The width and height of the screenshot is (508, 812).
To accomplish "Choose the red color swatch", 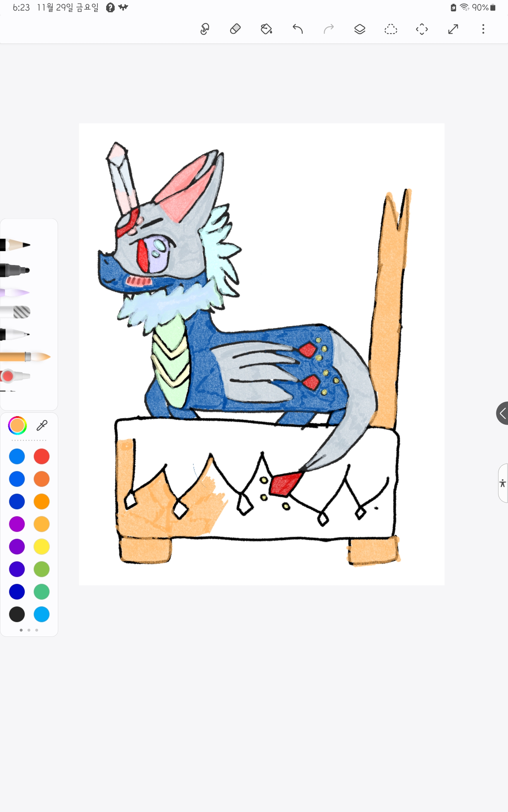I will tap(42, 456).
